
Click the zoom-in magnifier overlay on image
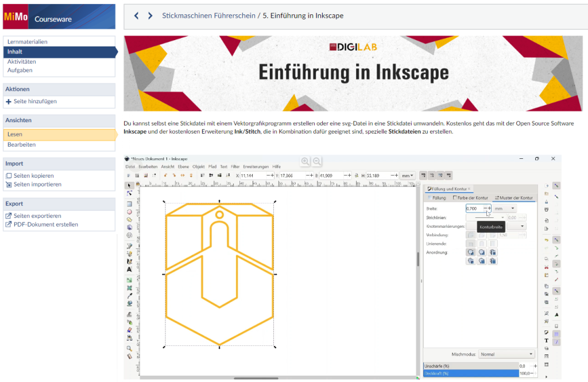tap(305, 161)
